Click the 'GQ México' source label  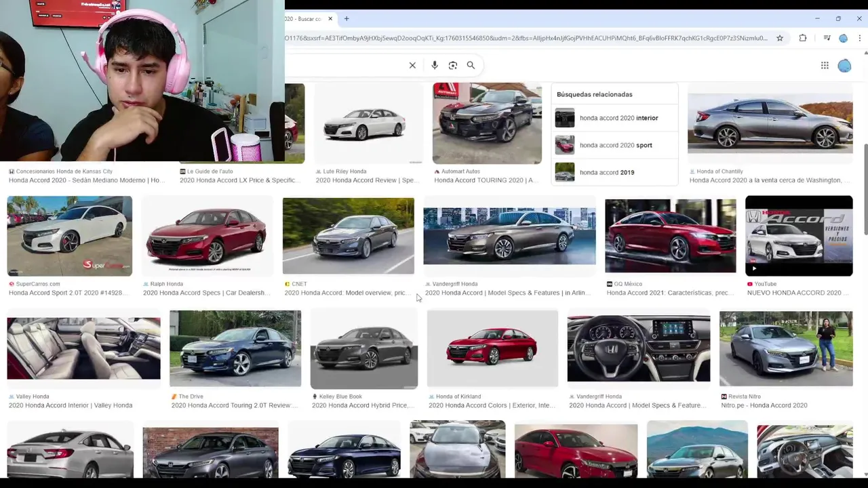pyautogui.click(x=628, y=284)
